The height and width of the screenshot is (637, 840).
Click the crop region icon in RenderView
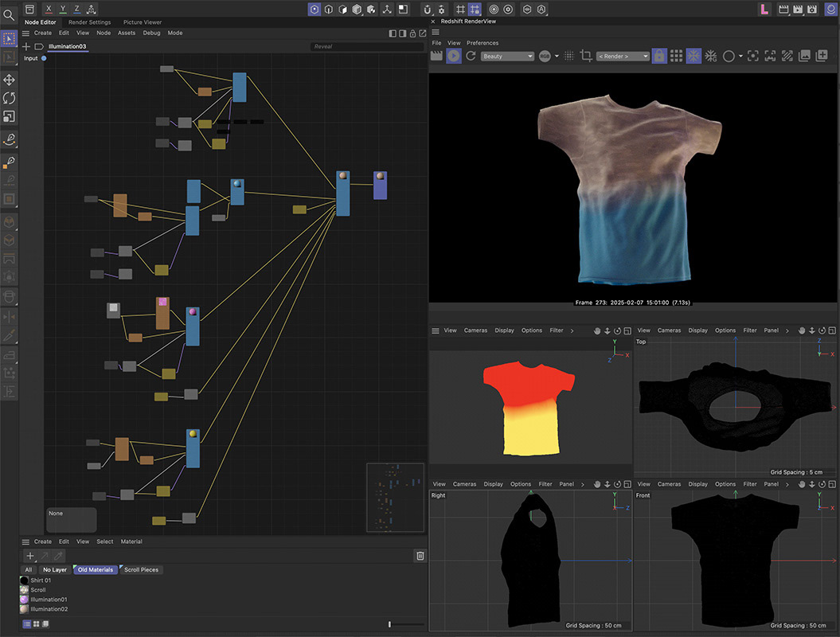586,56
